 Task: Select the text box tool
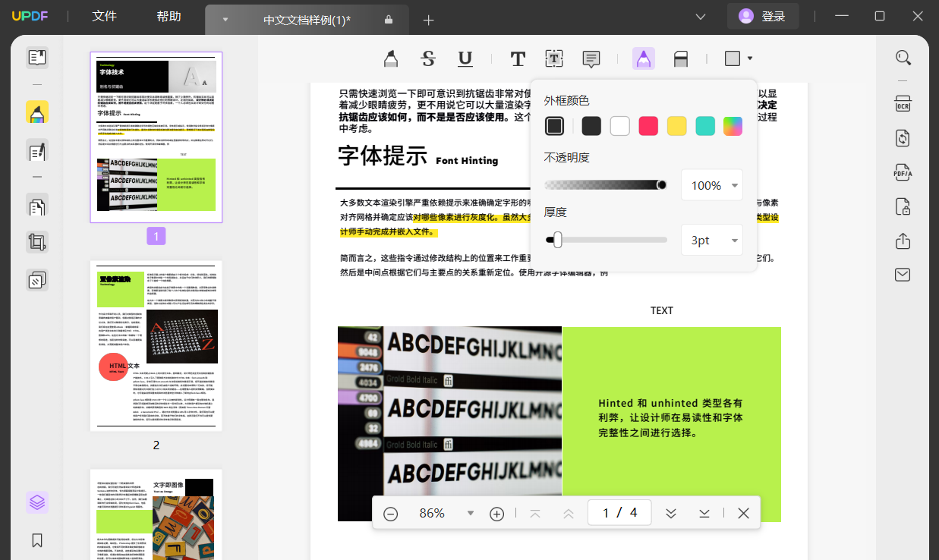(554, 58)
